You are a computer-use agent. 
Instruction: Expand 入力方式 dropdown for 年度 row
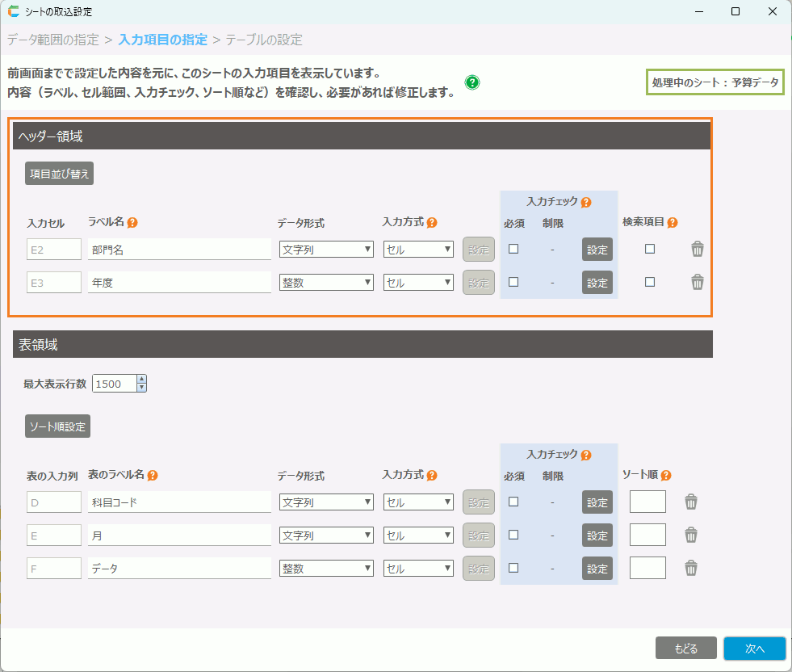coord(418,283)
